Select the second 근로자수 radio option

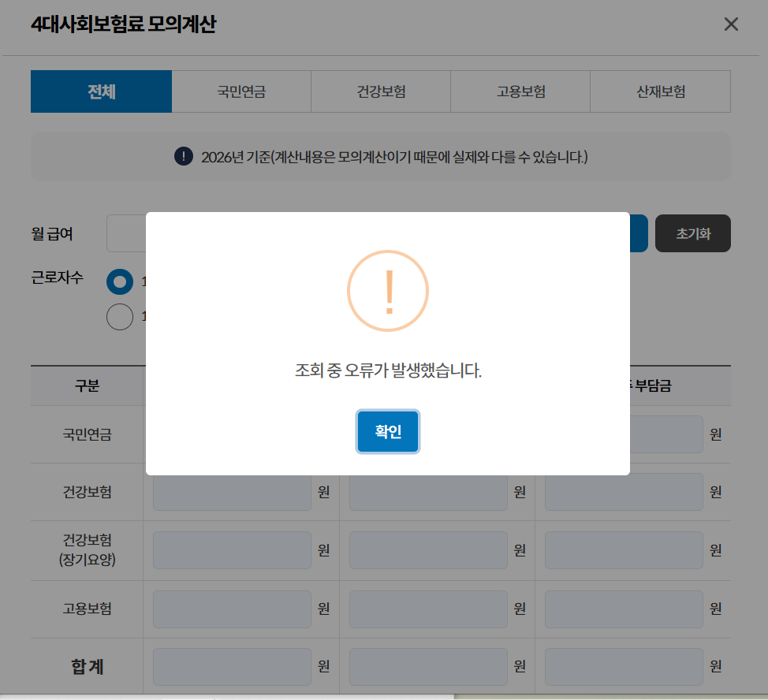[119, 316]
